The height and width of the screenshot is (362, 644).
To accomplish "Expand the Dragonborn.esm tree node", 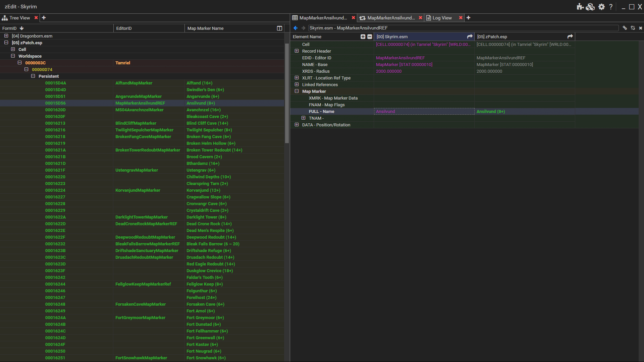I will 6,36.
